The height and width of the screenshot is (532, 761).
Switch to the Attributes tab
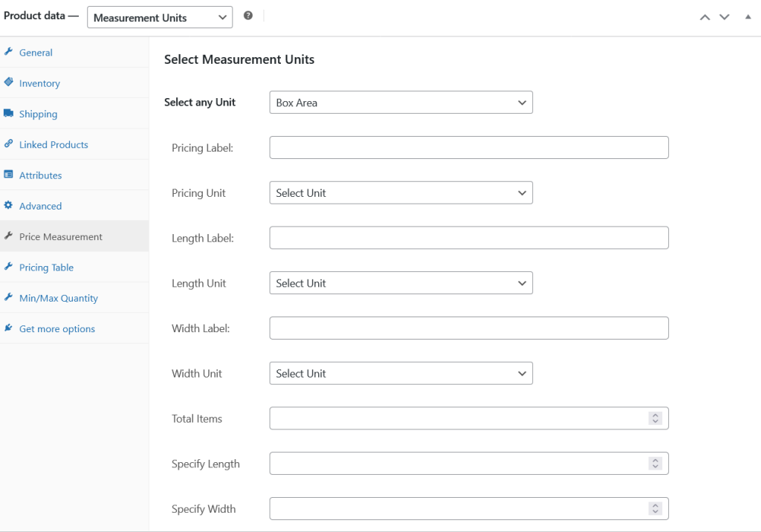coord(40,175)
